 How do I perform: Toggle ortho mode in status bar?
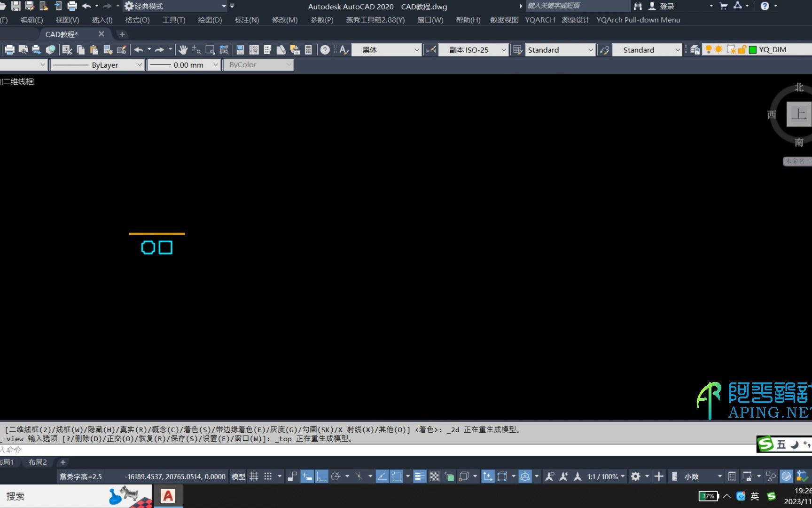[x=321, y=476]
